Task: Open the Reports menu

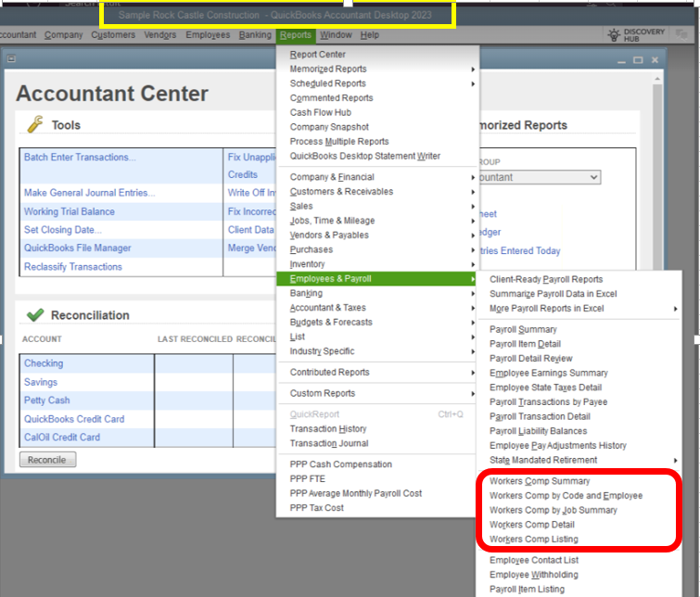Action: 296,35
